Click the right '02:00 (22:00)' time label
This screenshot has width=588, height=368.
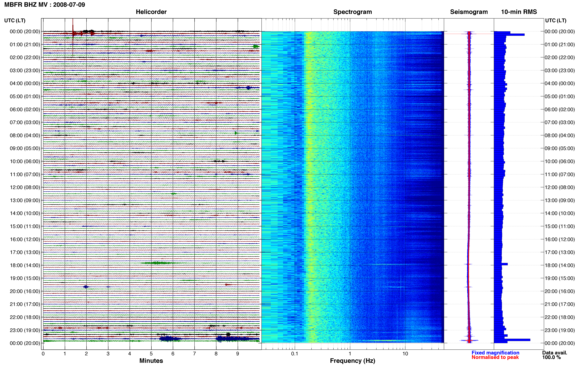point(560,57)
